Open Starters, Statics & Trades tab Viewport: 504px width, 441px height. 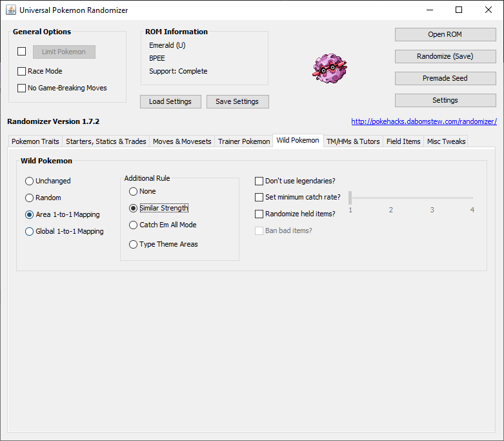(106, 141)
